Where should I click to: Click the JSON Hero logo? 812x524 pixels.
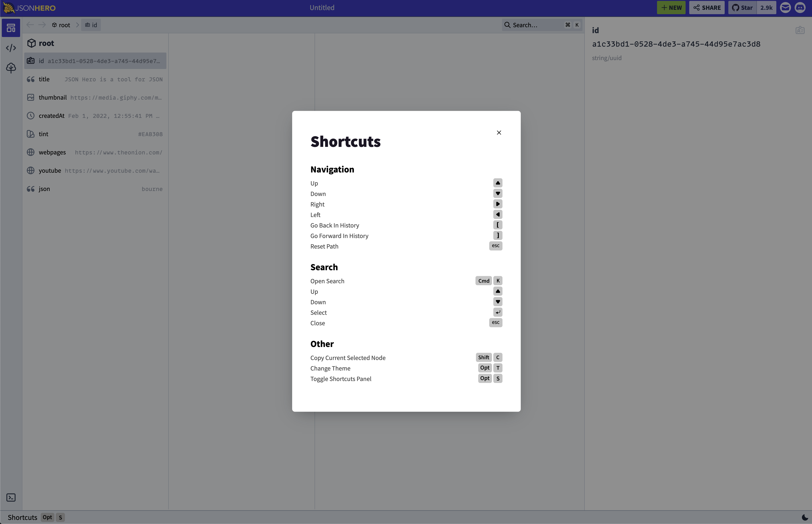click(x=29, y=8)
